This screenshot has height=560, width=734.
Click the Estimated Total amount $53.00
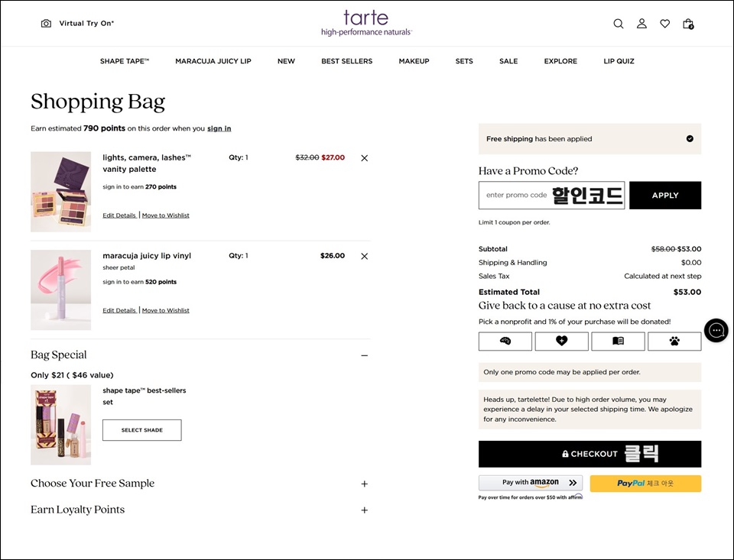687,292
